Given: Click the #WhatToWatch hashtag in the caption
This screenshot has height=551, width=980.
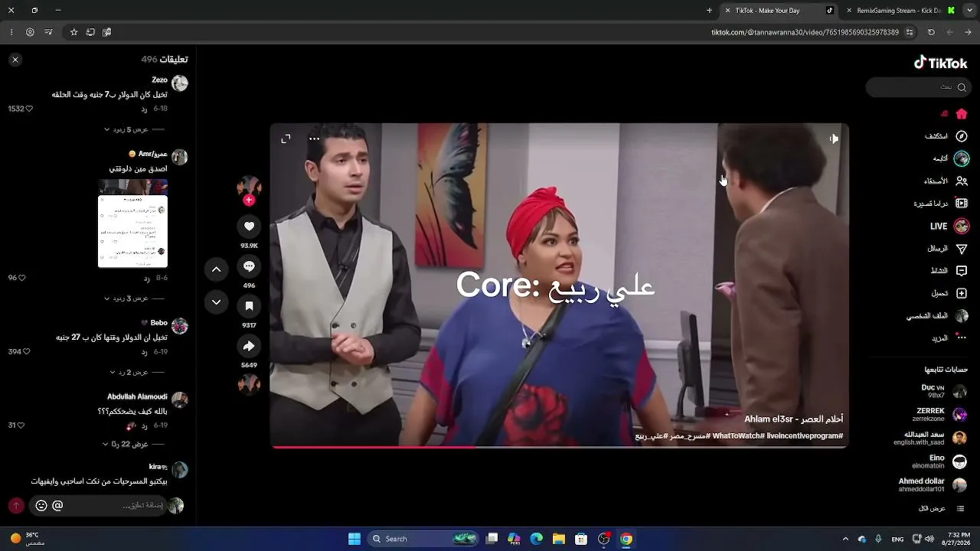Looking at the screenshot, I should point(737,436).
